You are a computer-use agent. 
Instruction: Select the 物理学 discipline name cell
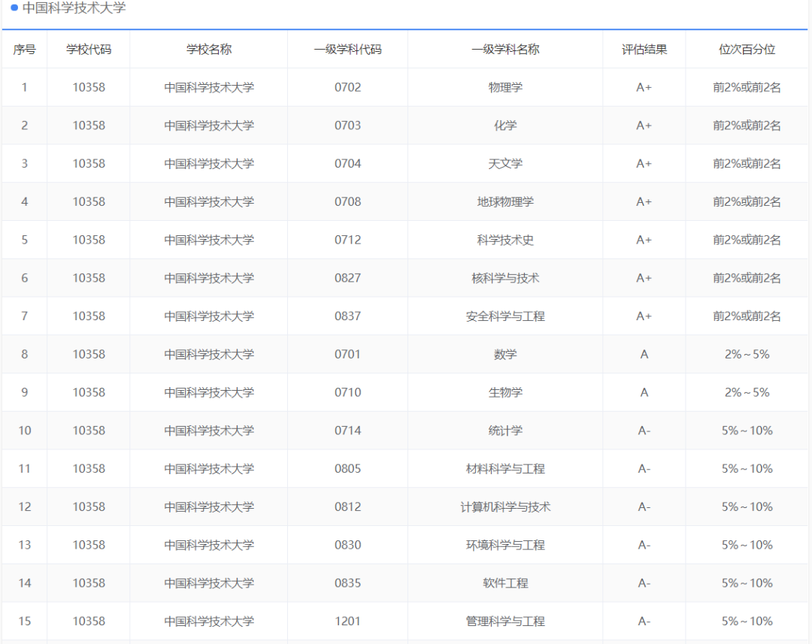tap(505, 87)
